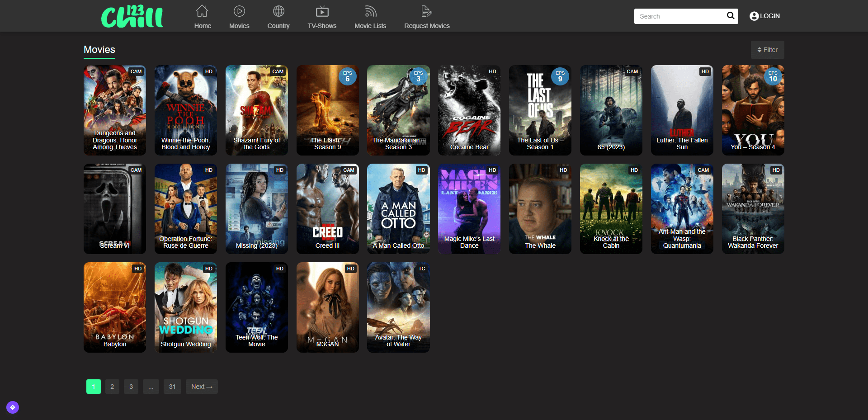Open TV-Shows from the TV icon
This screenshot has width=868, height=420.
pos(322,11)
